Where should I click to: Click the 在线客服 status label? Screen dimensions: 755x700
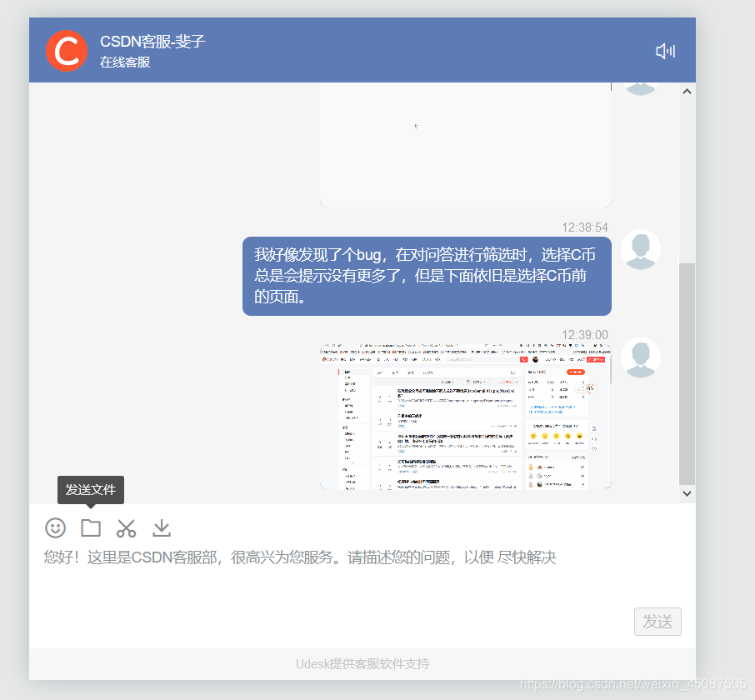coord(125,62)
